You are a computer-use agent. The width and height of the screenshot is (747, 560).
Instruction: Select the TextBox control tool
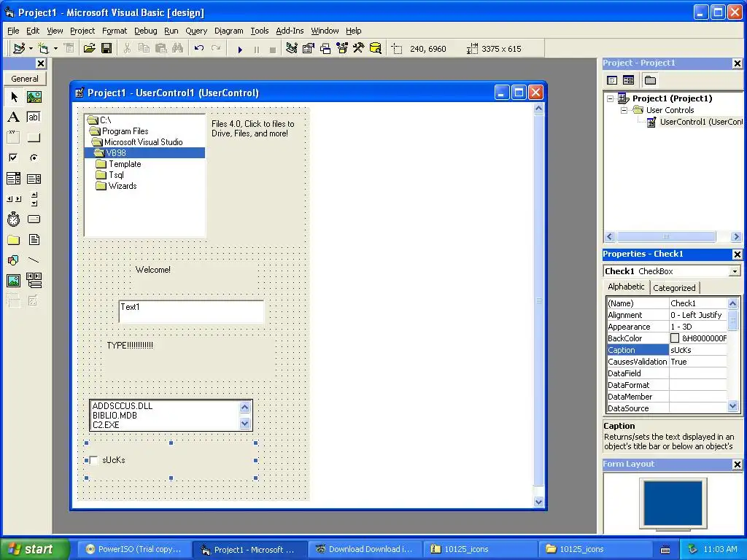click(x=34, y=117)
